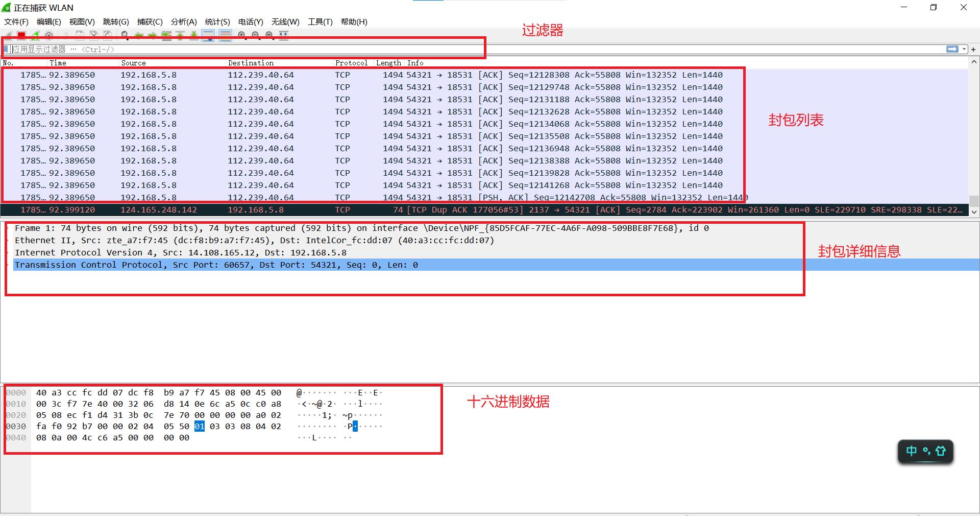Click the packet list scrollbar thumb
This screenshot has height=516, width=980.
(974, 201)
